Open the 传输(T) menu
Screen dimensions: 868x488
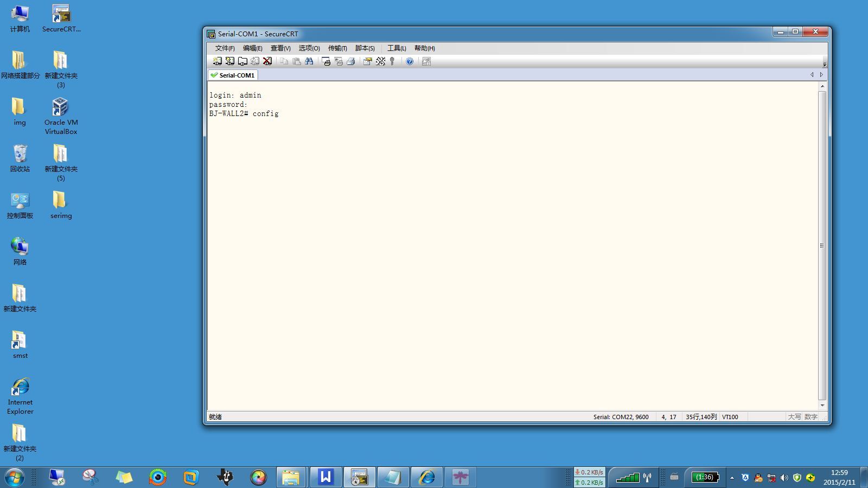click(x=337, y=48)
